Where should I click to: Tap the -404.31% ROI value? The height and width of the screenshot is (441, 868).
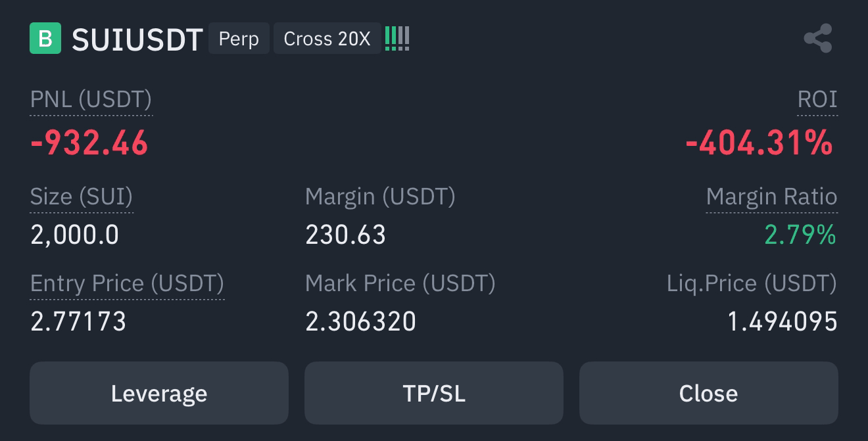coord(759,143)
